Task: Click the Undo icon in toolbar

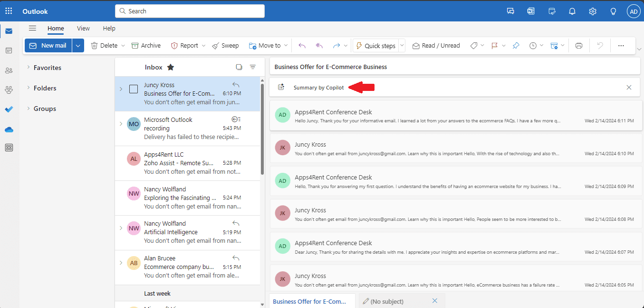Action: 600,46
